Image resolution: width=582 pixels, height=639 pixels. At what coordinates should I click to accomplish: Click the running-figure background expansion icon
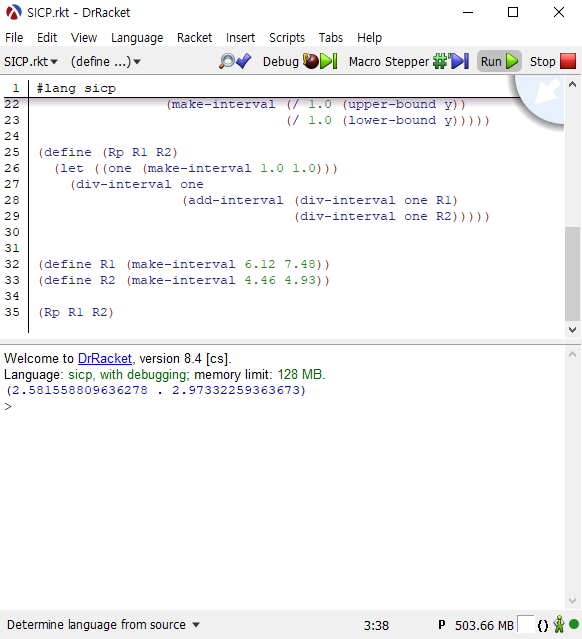point(559,625)
